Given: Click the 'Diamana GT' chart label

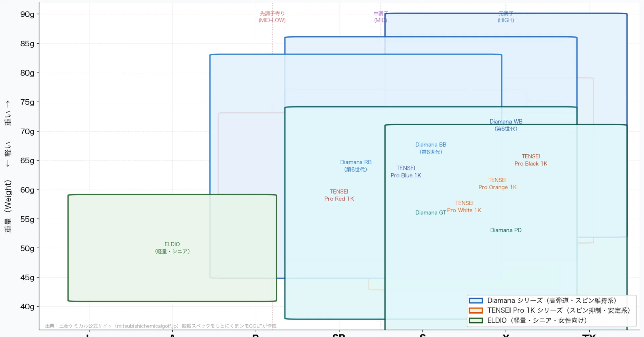Looking at the screenshot, I should coord(431,213).
